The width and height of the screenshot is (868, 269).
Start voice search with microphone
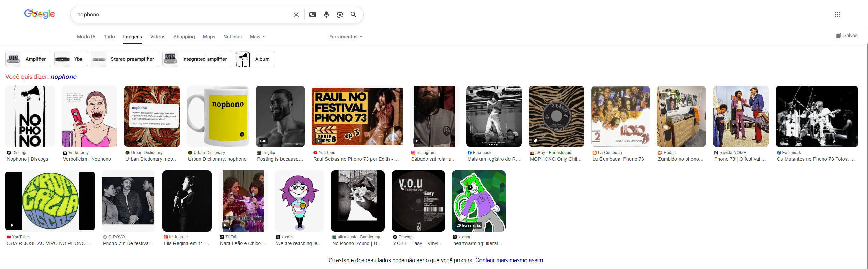click(x=326, y=15)
